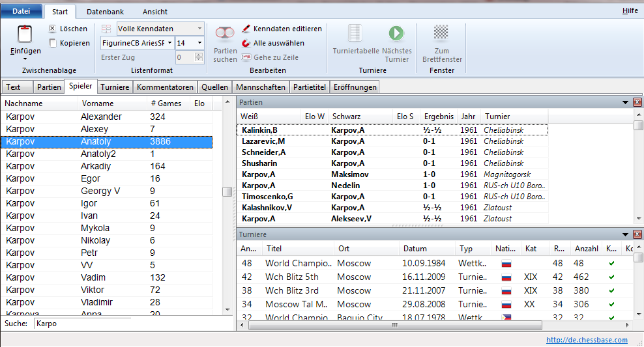Sort games by Jahr column header
The width and height of the screenshot is (644, 347).
[x=469, y=117]
